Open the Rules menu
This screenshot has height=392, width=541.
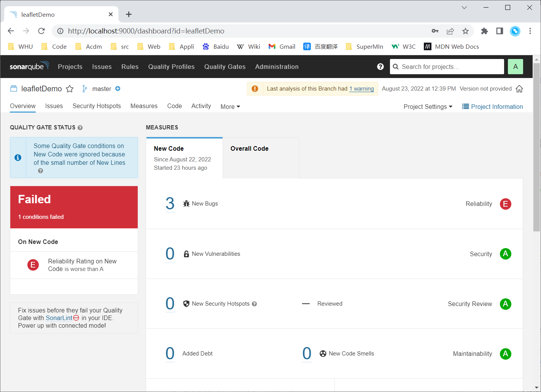[x=130, y=67]
